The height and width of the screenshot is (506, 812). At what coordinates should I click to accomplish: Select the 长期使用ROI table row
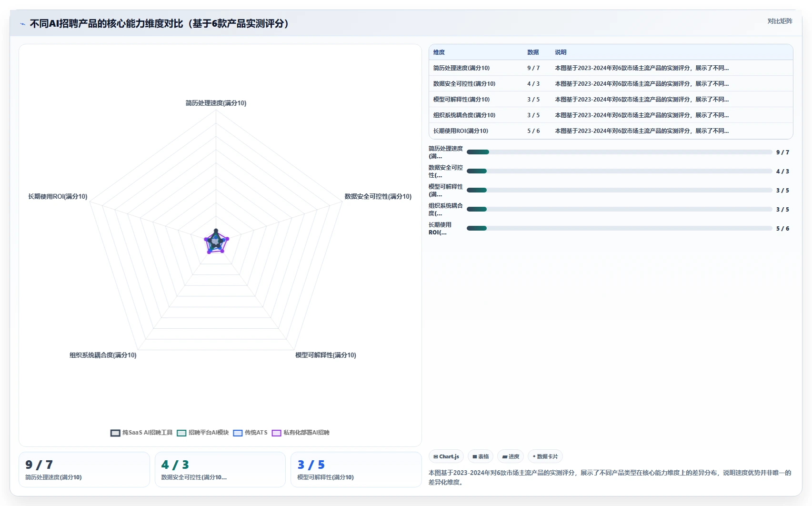coord(611,131)
